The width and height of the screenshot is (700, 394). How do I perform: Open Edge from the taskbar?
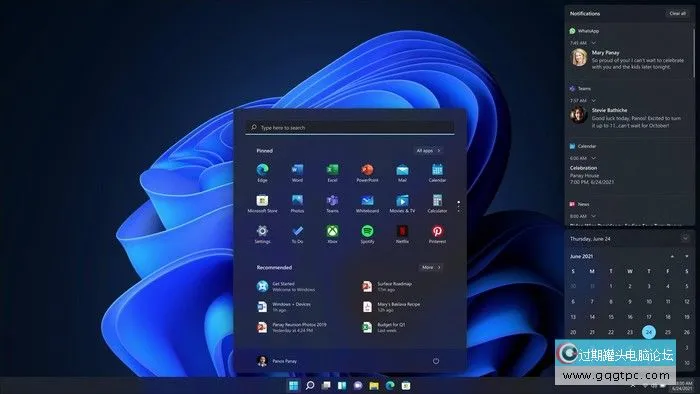[x=390, y=386]
